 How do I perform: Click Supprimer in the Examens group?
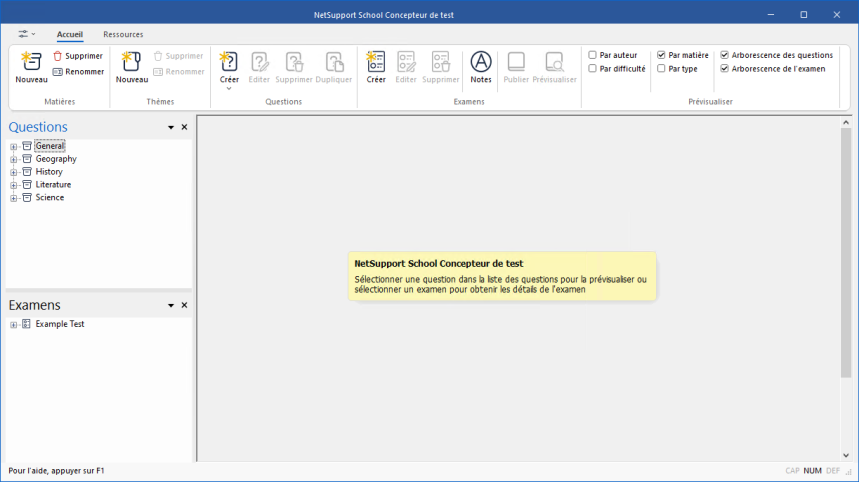[x=440, y=67]
